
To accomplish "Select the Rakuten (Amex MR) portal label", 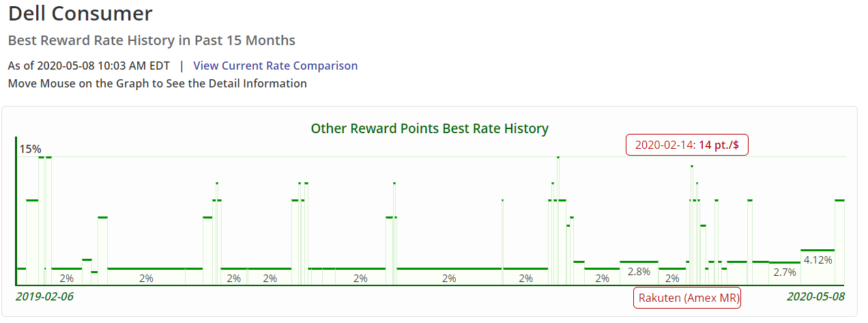I will click(688, 298).
